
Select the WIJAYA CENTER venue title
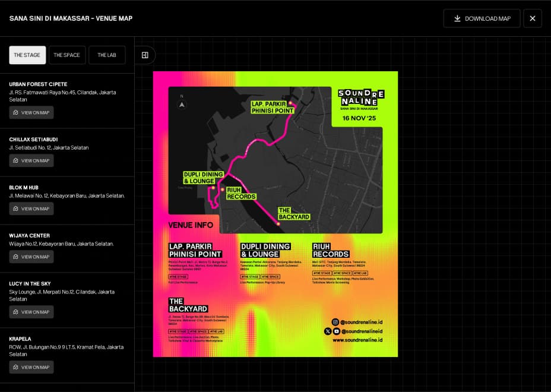pos(30,236)
